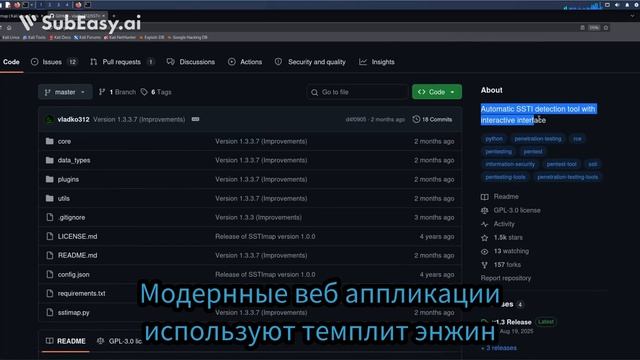Image resolution: width=640 pixels, height=360 pixels.
Task: Click 'Release of SSTImap version 1.0.0' on LICENSE.md row
Action: [265, 236]
